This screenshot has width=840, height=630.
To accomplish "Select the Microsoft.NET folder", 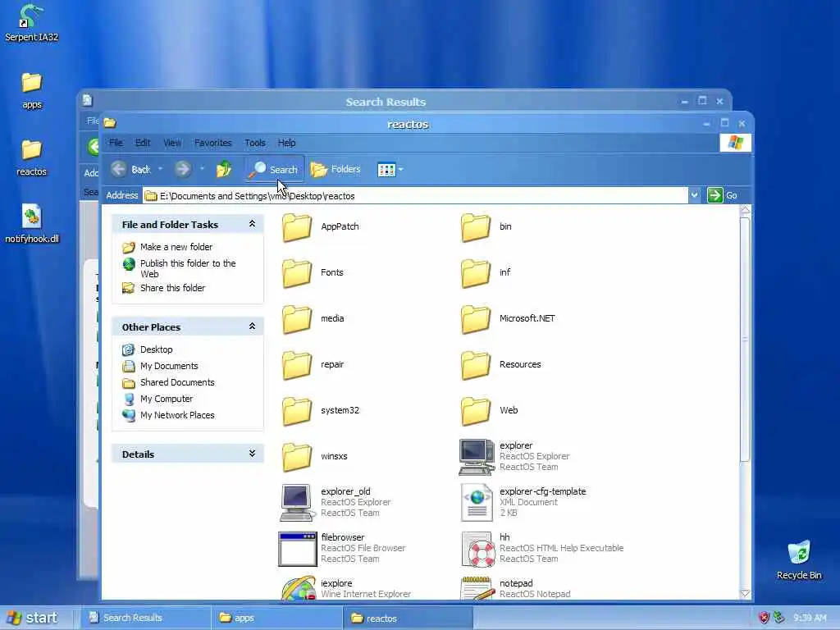I will coord(508,319).
